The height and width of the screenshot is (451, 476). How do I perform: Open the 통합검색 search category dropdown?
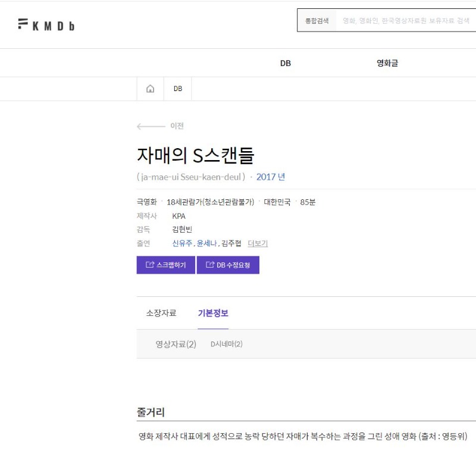click(317, 21)
